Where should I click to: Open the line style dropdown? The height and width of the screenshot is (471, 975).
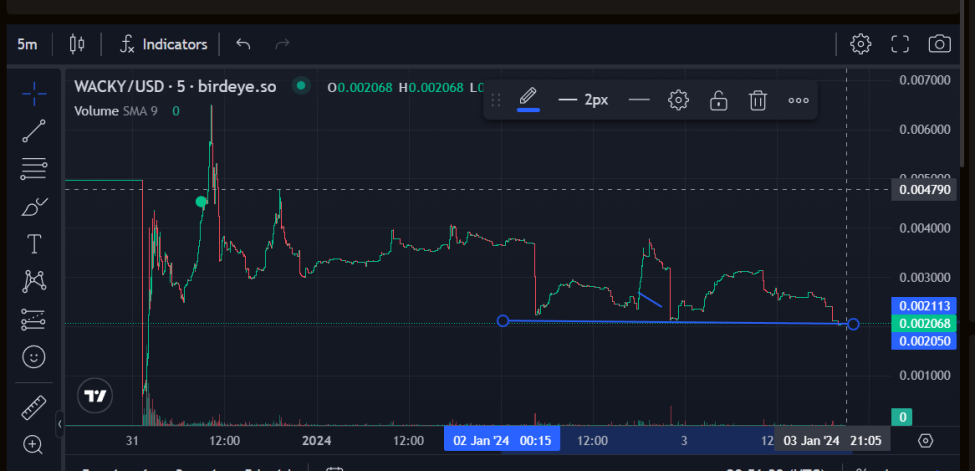click(639, 100)
